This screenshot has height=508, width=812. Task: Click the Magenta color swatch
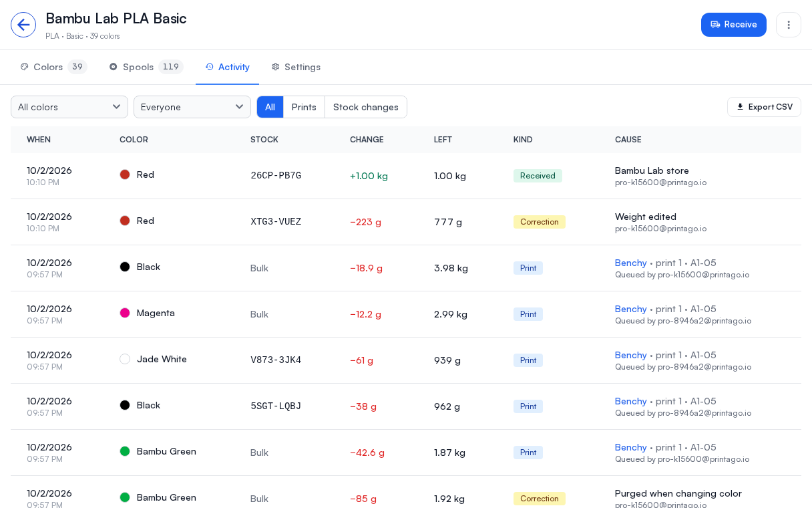tap(125, 313)
